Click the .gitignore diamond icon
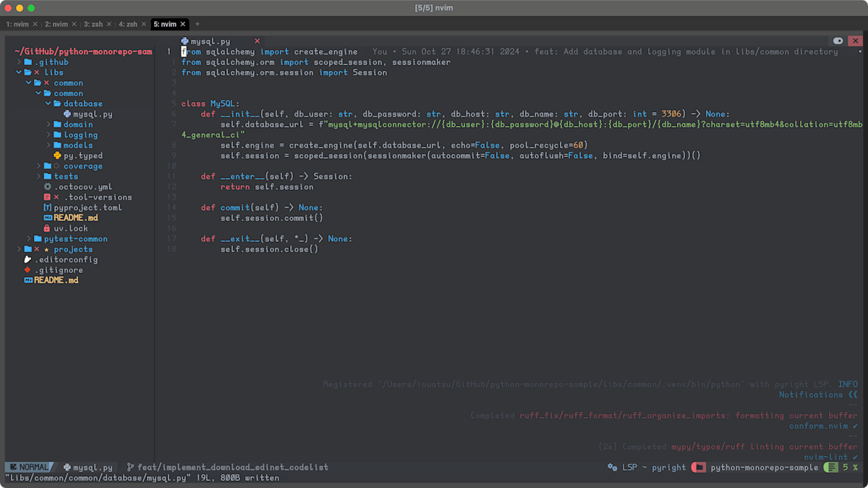The height and width of the screenshot is (488, 868). (27, 269)
